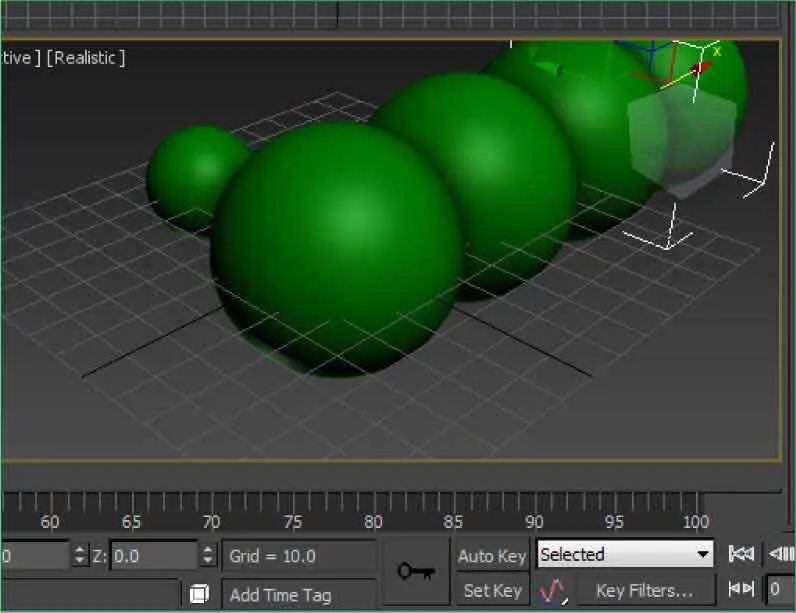Toggle Auto Key animation mode

tap(491, 555)
